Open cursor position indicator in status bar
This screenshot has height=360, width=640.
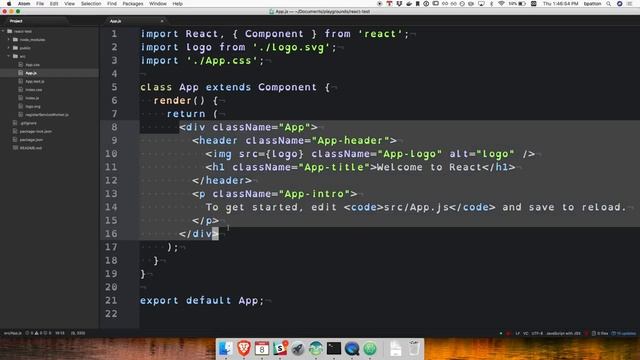[x=60, y=333]
